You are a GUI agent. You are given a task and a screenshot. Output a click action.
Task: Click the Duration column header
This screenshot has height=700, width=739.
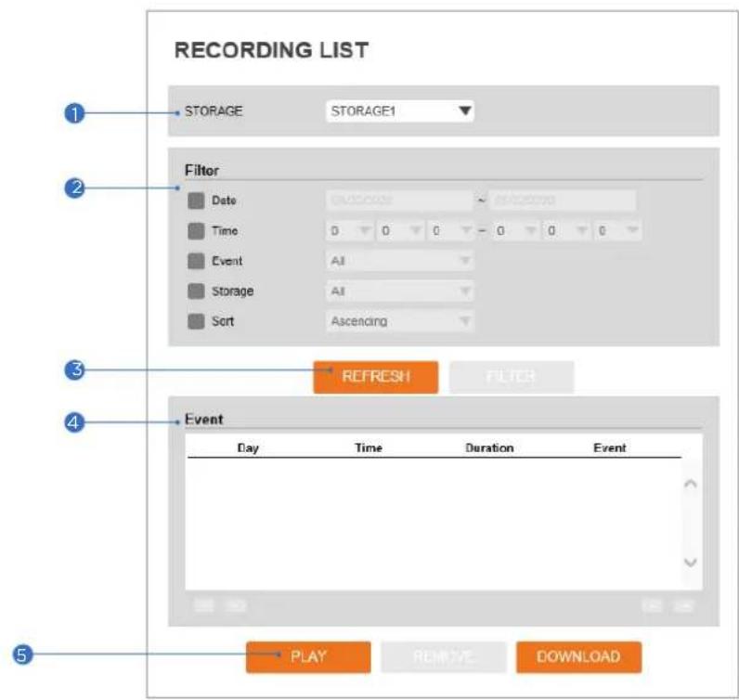point(489,447)
